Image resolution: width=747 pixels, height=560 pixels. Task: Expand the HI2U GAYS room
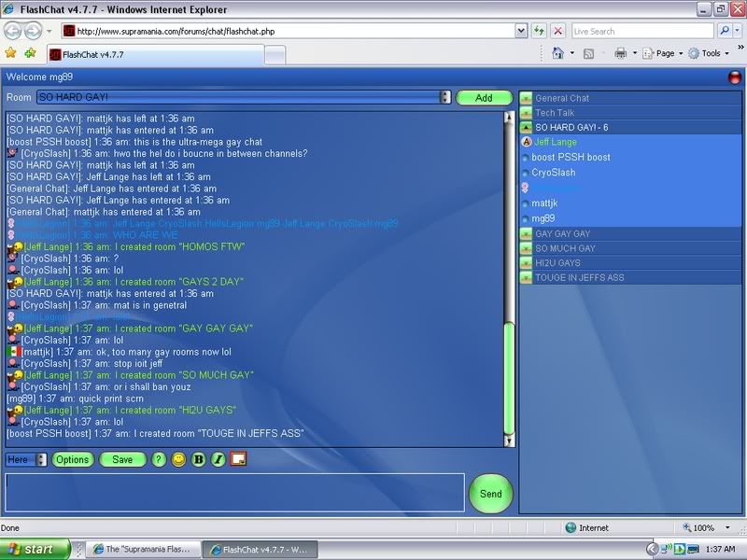[526, 263]
